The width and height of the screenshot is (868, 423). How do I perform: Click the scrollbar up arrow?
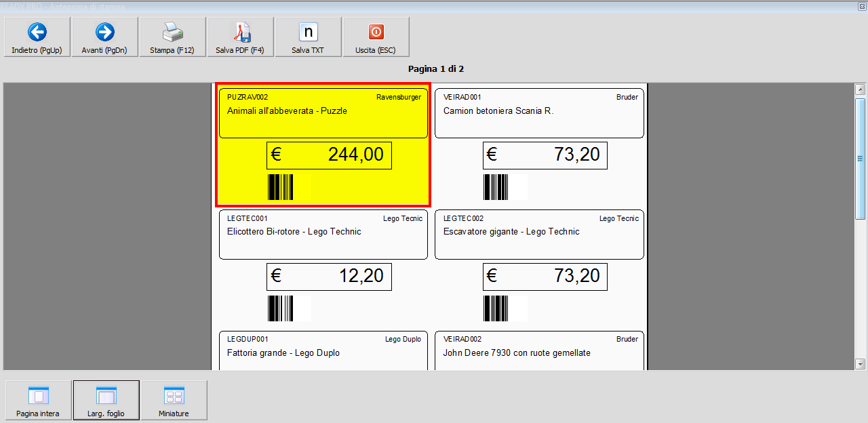[861, 89]
